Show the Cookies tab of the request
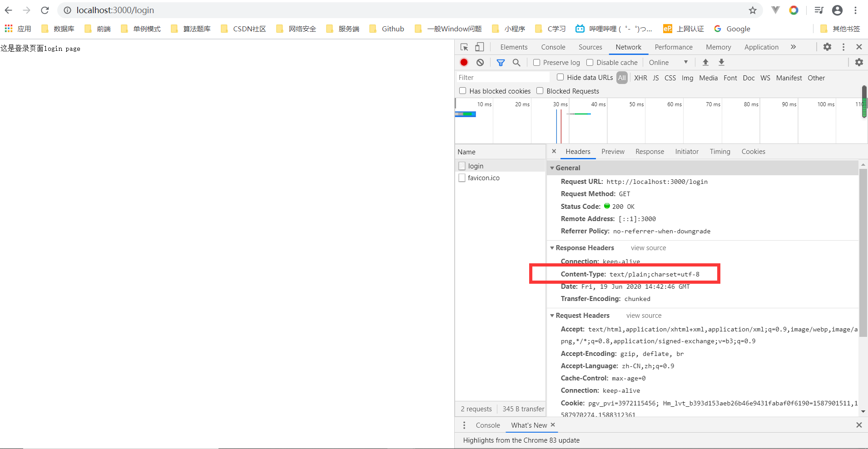 pyautogui.click(x=753, y=152)
